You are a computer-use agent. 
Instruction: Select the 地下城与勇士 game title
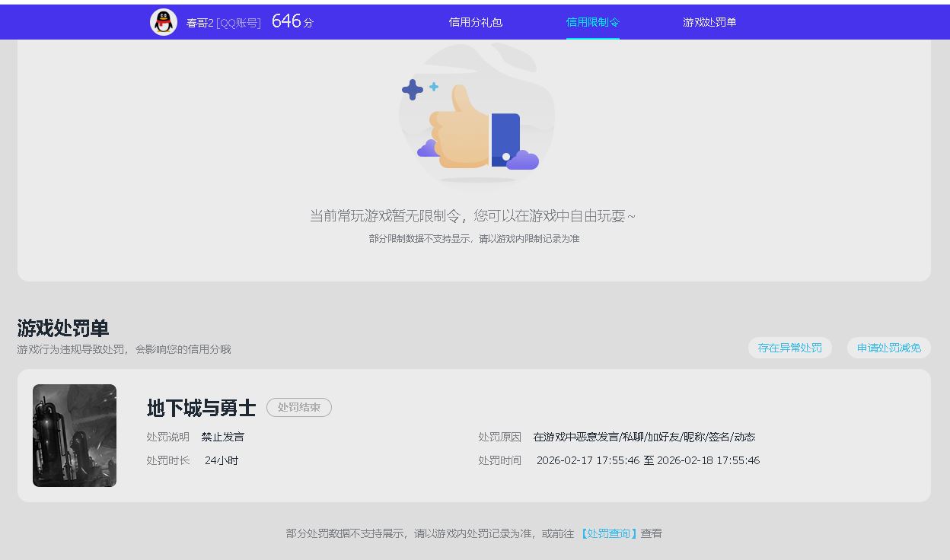pos(201,408)
